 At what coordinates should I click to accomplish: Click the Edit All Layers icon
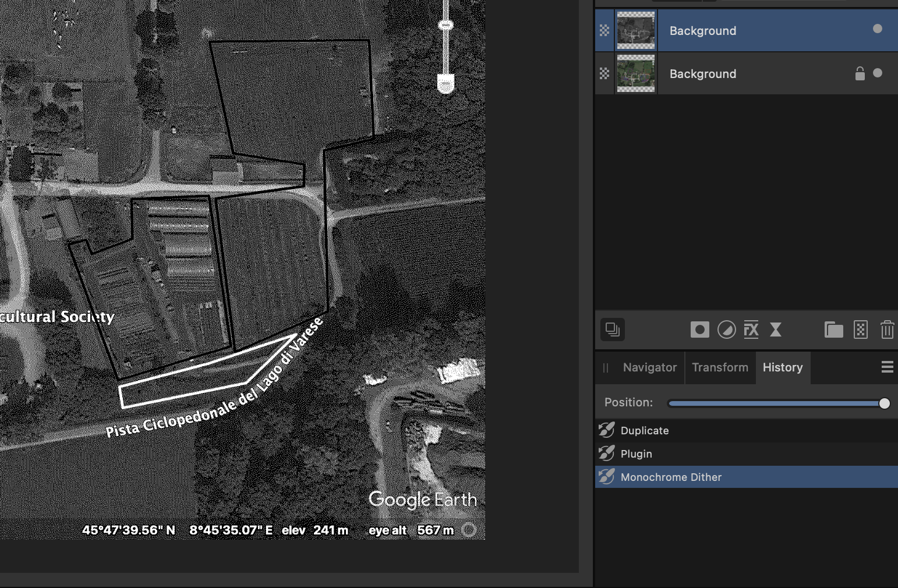[612, 330]
